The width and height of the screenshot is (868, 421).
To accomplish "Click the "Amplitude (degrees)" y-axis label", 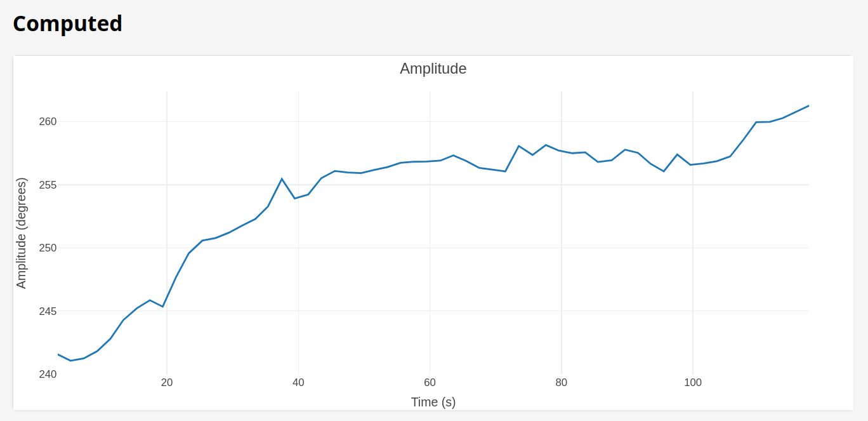I will [22, 234].
